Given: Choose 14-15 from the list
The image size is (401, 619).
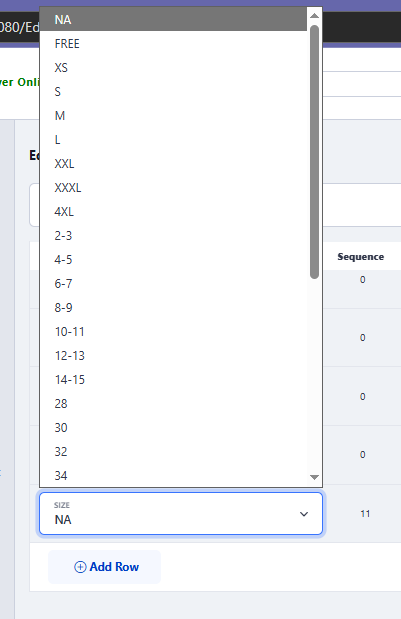Looking at the screenshot, I should tap(173, 380).
